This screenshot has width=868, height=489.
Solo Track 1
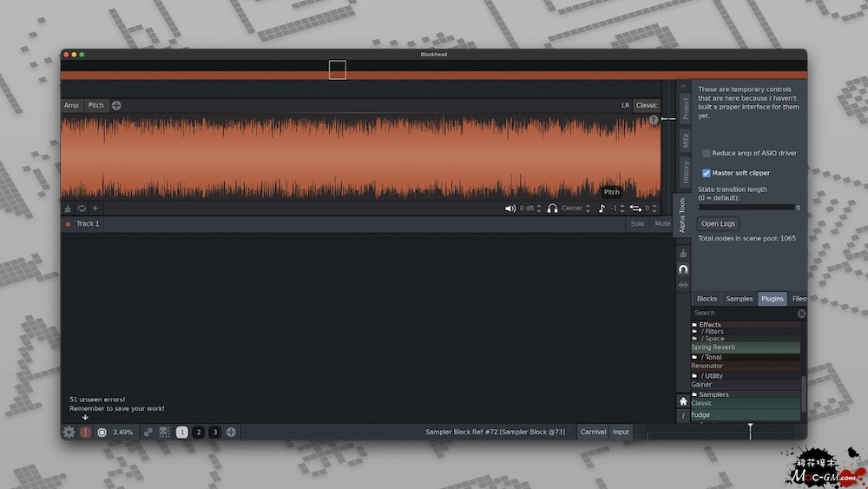[637, 224]
